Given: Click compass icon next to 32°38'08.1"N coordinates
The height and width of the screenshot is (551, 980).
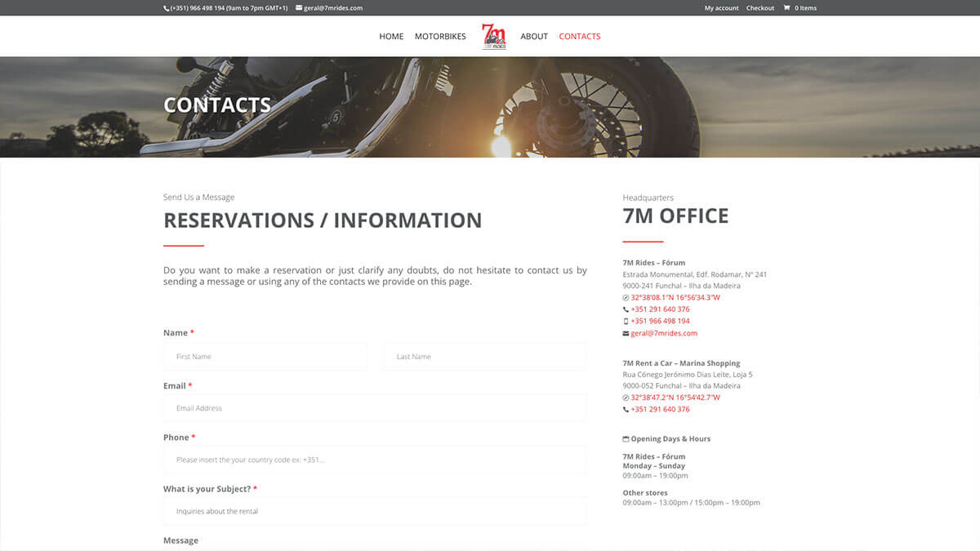Looking at the screenshot, I should pyautogui.click(x=626, y=298).
